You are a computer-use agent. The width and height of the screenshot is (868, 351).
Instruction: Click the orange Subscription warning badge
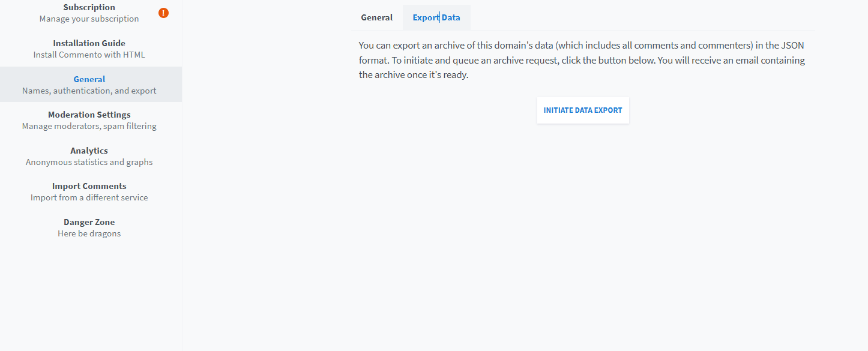pos(163,13)
